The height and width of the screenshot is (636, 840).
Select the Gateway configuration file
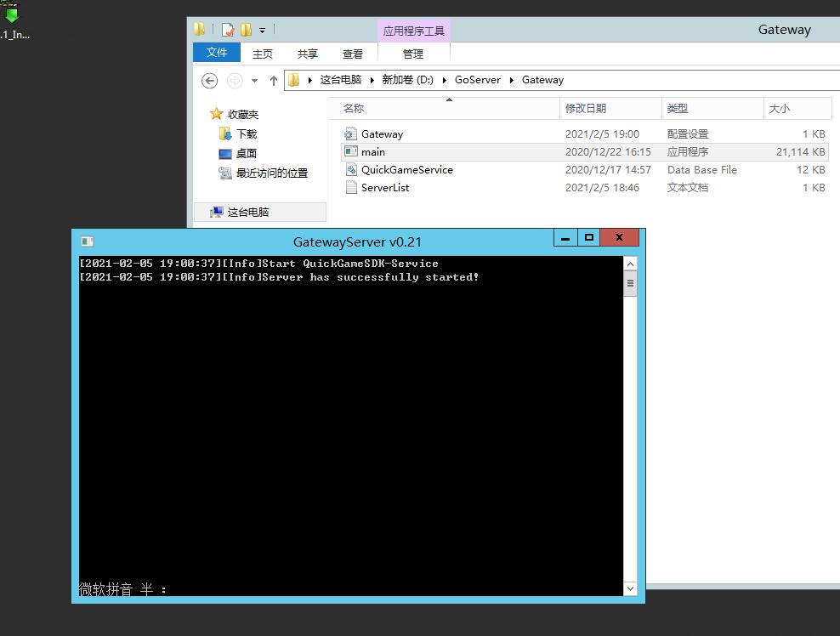[x=382, y=134]
